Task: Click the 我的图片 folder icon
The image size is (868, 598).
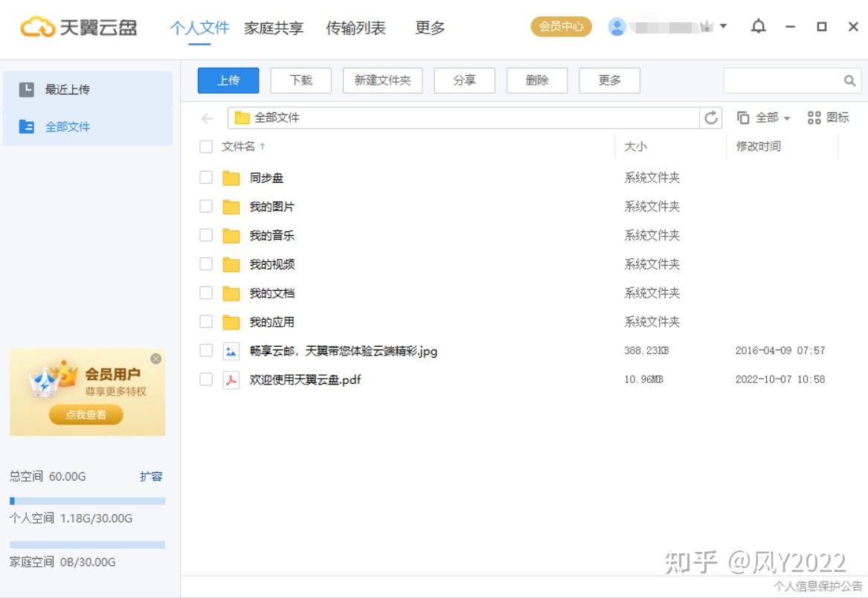Action: coord(231,207)
